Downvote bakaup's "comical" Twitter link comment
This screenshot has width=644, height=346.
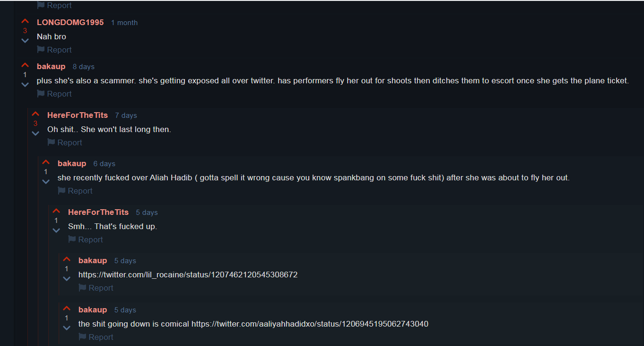point(67,328)
